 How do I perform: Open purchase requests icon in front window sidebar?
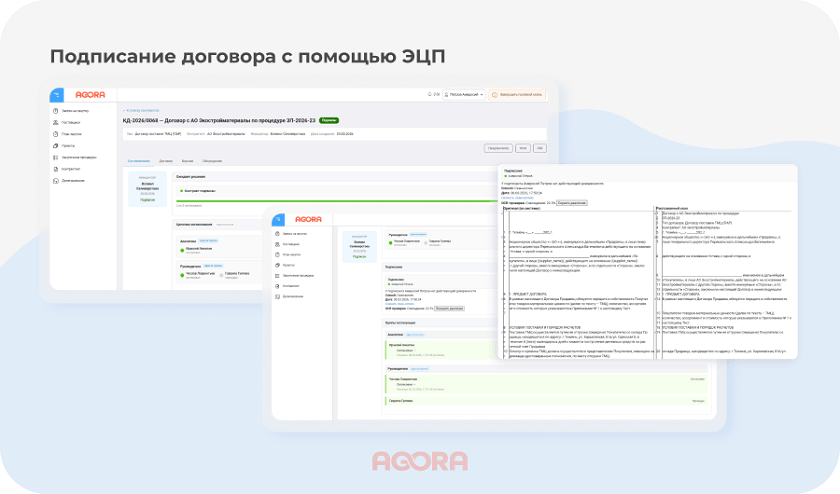click(278, 234)
